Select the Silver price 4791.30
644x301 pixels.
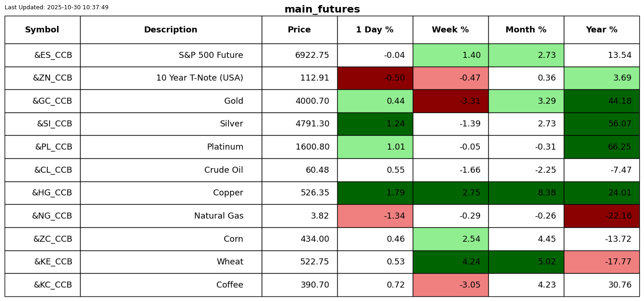pyautogui.click(x=312, y=124)
